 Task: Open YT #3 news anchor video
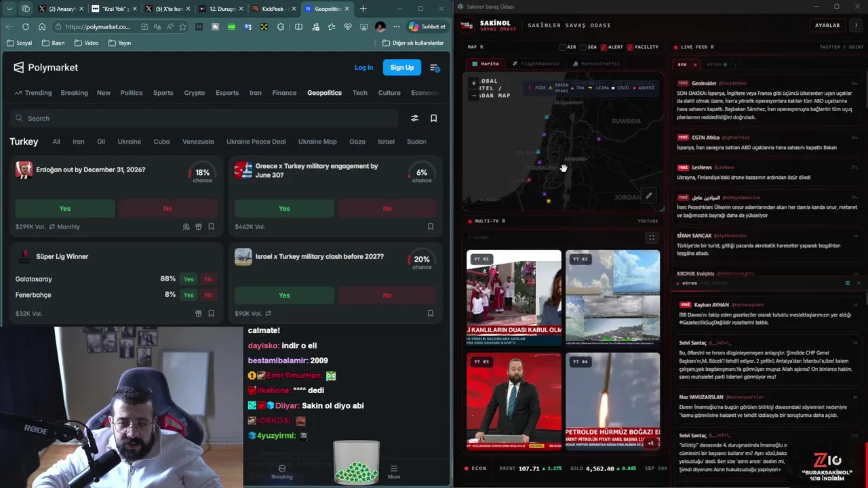click(514, 400)
